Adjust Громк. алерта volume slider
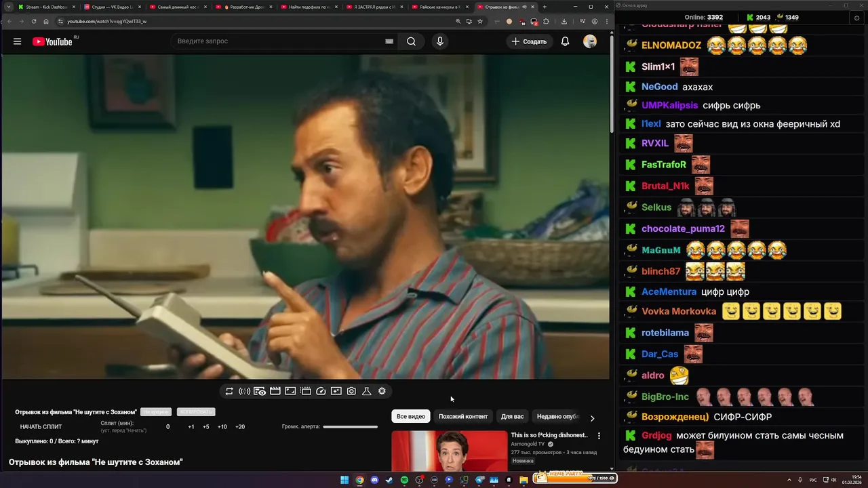 350,427
